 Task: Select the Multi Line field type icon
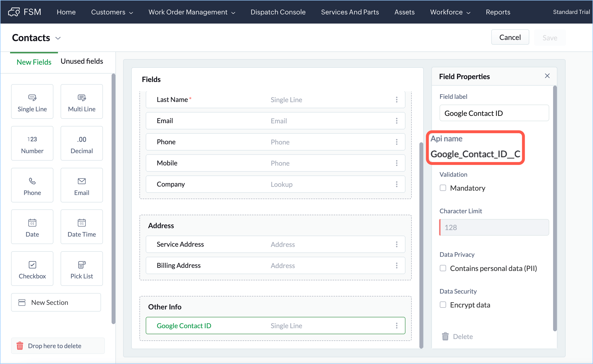tap(82, 98)
